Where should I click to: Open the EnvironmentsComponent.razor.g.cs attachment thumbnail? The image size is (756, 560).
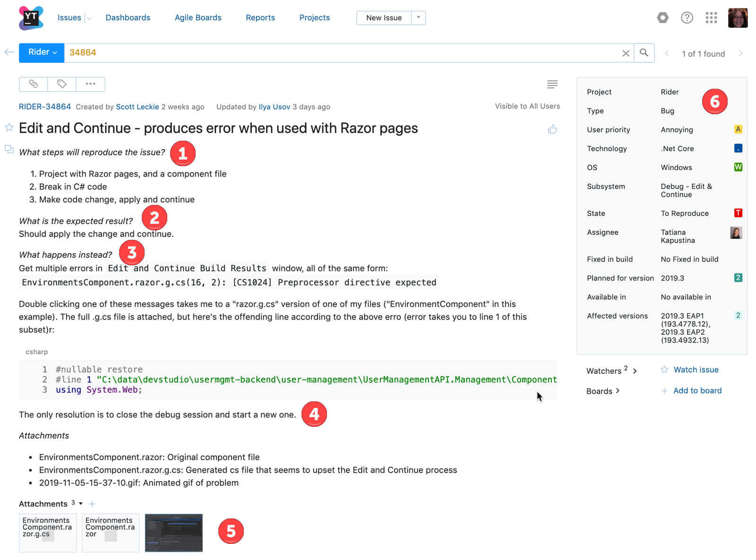click(x=47, y=533)
